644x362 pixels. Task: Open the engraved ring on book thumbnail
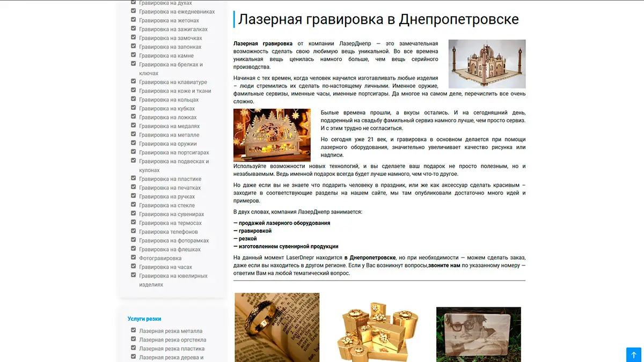tap(277, 327)
